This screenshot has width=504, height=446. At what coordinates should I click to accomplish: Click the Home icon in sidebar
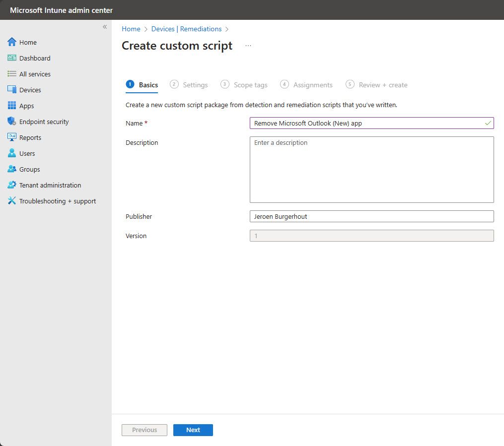[12, 42]
